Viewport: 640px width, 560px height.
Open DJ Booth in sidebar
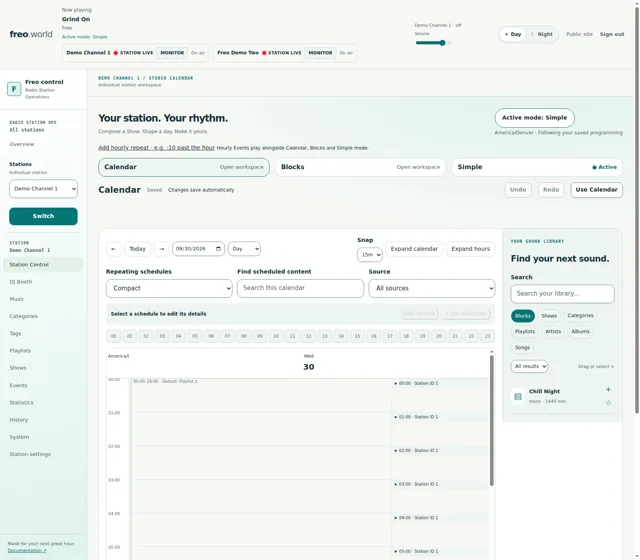pos(21,282)
